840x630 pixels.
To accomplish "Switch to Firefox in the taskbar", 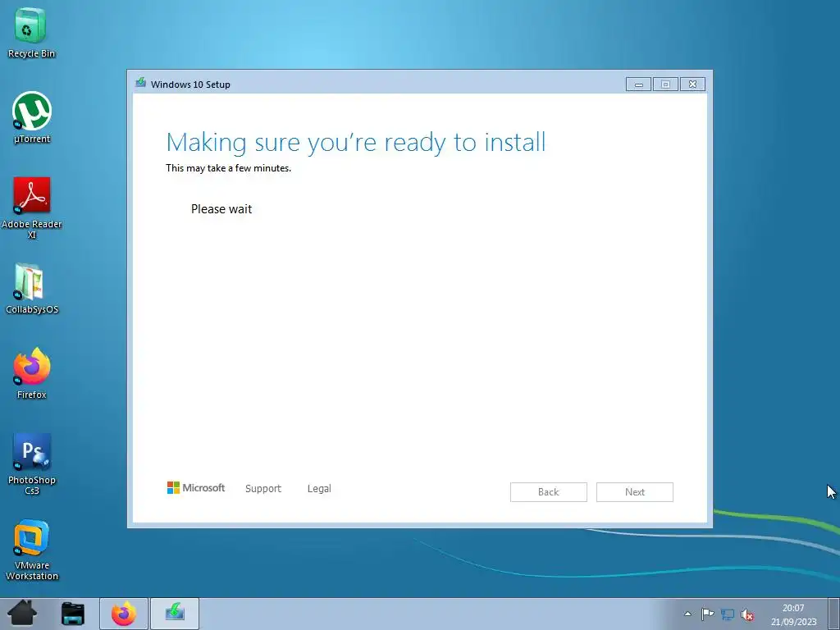I will click(x=124, y=614).
